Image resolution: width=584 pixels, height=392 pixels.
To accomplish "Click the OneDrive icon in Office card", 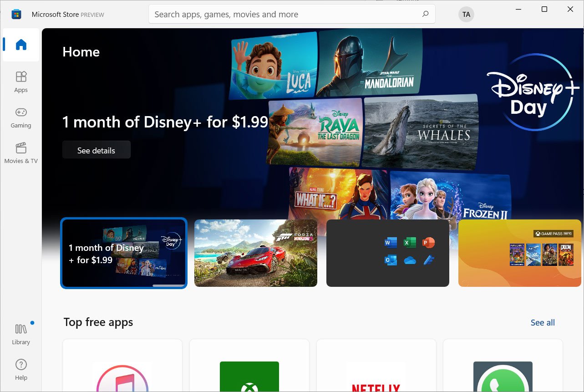I will tap(410, 260).
